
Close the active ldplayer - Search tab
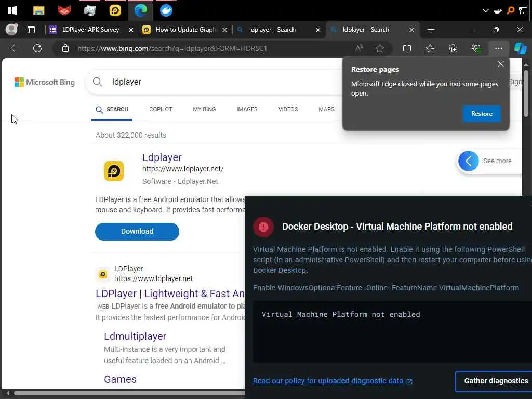point(411,30)
